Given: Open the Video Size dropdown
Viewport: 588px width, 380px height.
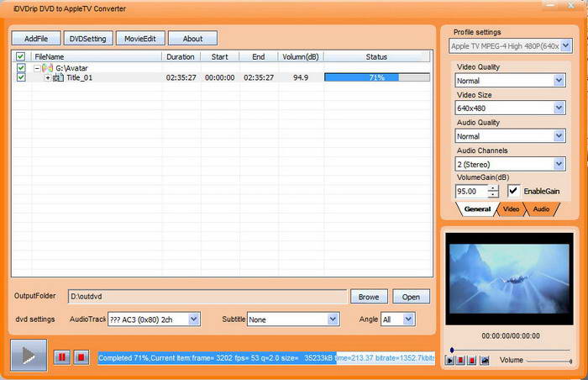Looking at the screenshot, I should click(x=559, y=108).
